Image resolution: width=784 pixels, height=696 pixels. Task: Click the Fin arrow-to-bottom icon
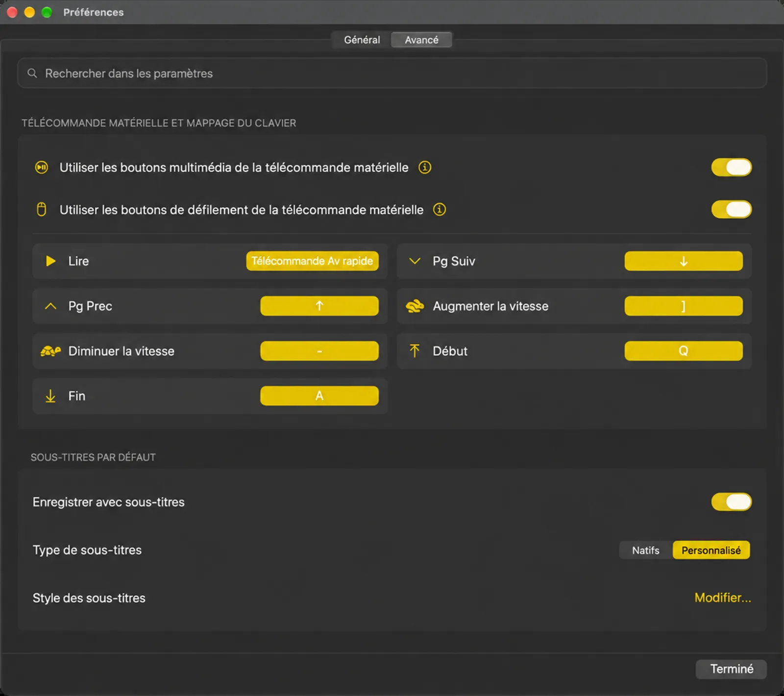50,396
